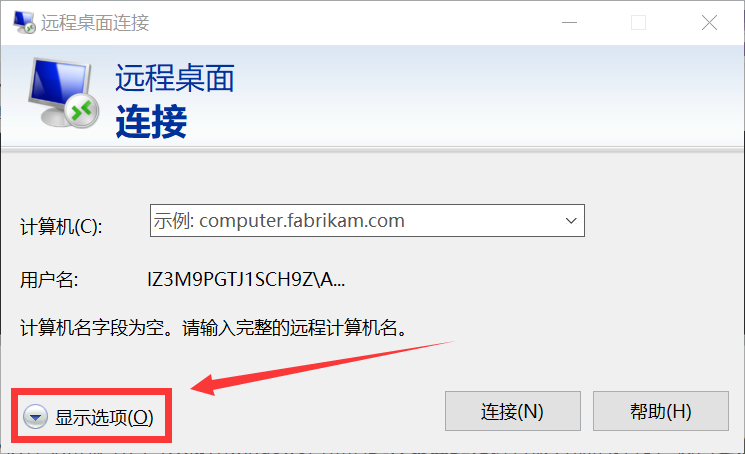Image resolution: width=745 pixels, height=454 pixels.
Task: Click the bold 连接 banner text
Action: click(151, 122)
